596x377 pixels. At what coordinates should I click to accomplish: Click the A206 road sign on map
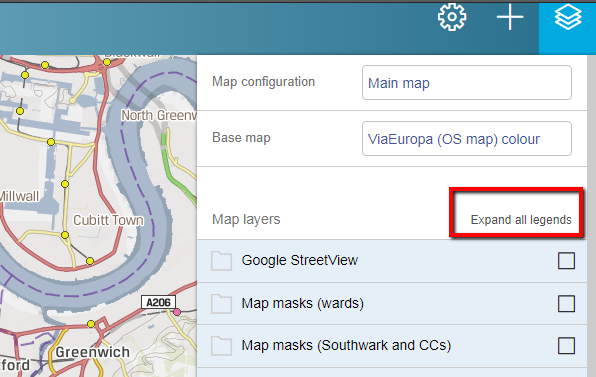point(158,303)
